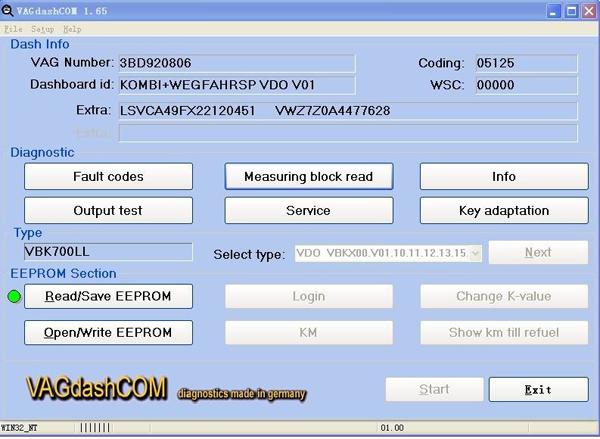Open the Setup menu
The image size is (600, 439).
coord(42,30)
